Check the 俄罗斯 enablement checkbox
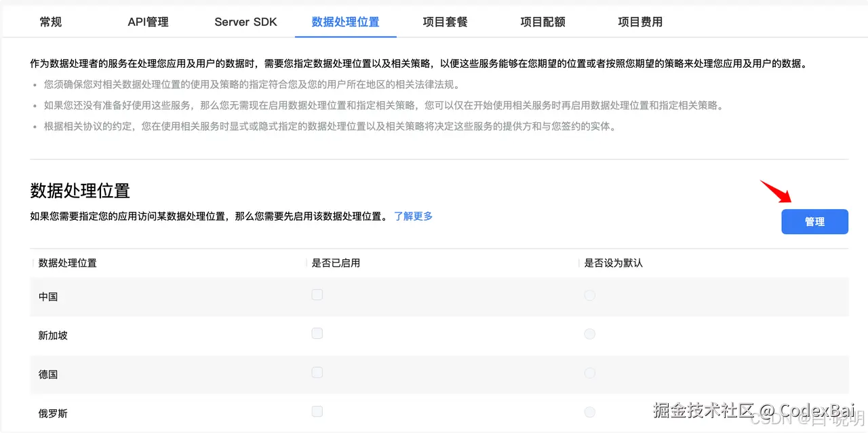 coord(317,411)
